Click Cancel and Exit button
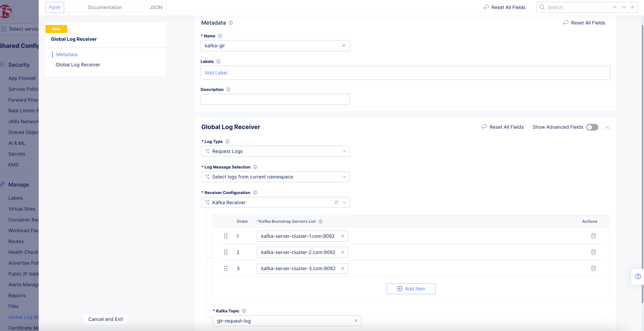644x331 pixels. click(106, 319)
